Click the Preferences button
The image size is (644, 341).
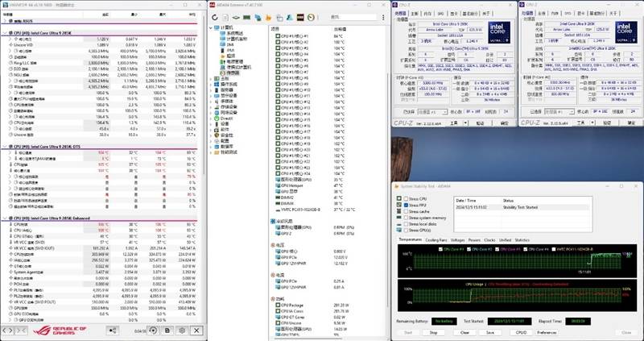(547, 332)
